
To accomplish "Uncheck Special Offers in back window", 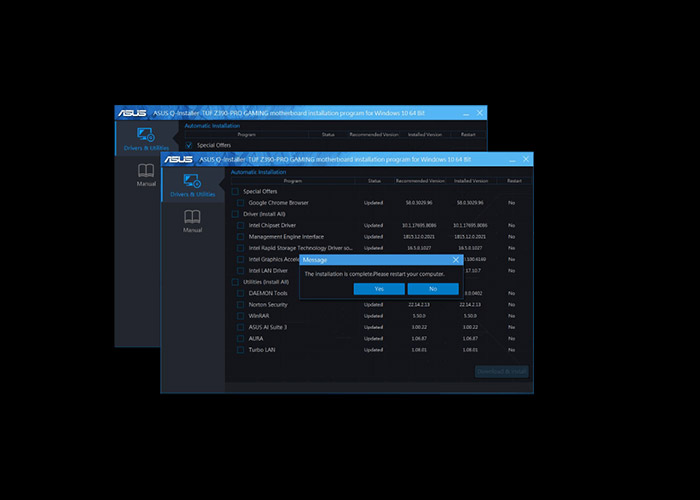I will coord(189,145).
